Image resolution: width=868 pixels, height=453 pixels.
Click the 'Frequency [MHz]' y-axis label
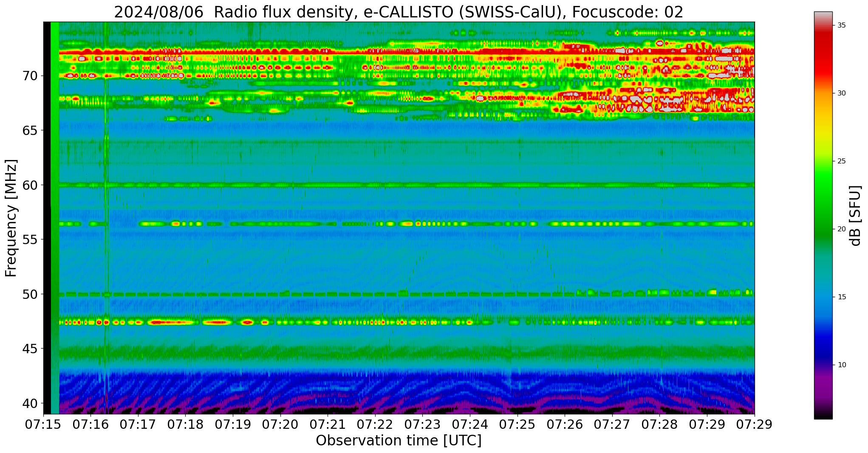coord(11,218)
